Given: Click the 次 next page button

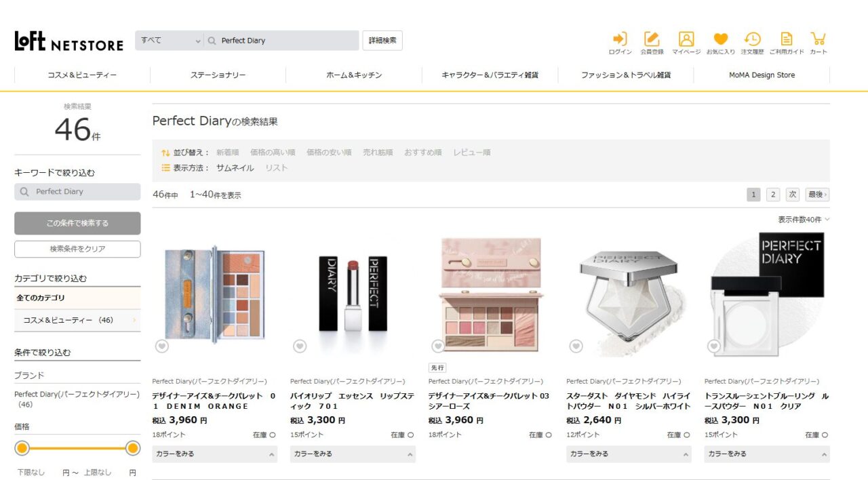Looking at the screenshot, I should 793,195.
